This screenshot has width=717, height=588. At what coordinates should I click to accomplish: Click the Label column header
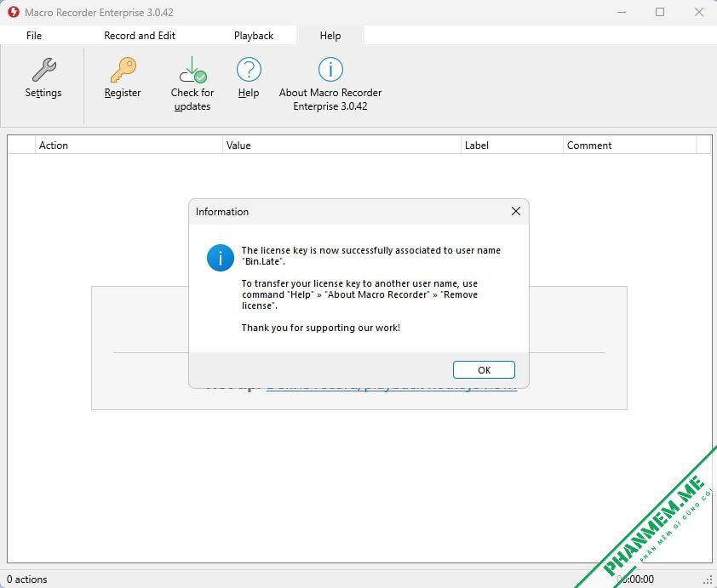pyautogui.click(x=512, y=146)
